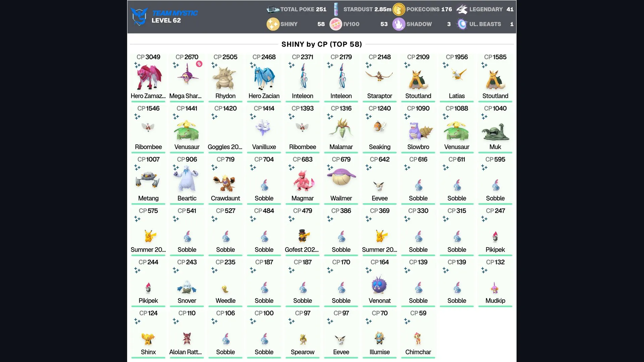The width and height of the screenshot is (644, 362).
Task: Click the Ultra Beasts wormhole icon
Action: pyautogui.click(x=462, y=24)
